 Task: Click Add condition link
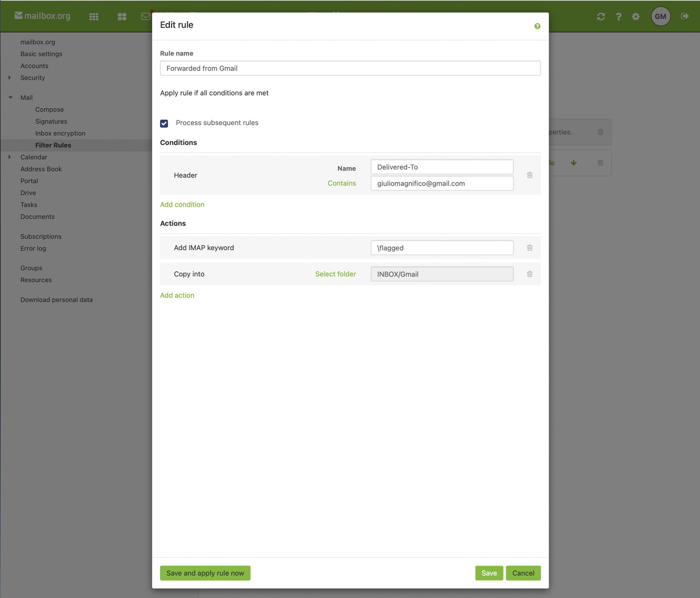[182, 204]
